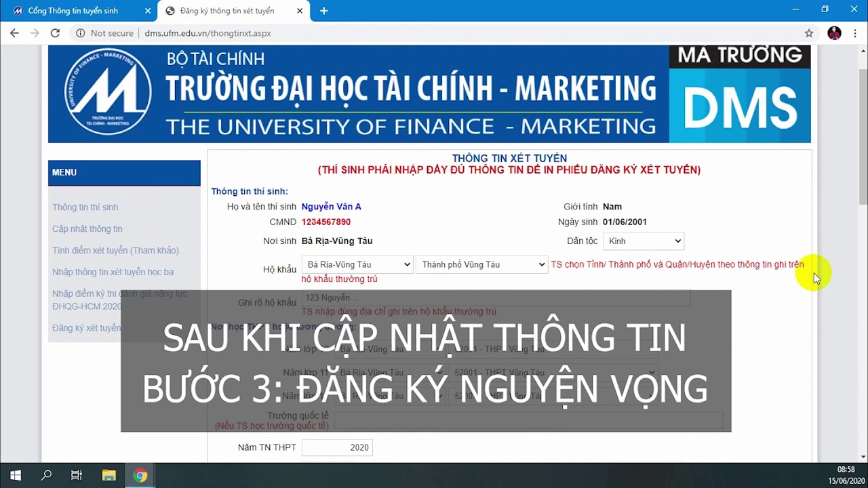Open a new browser tab
The height and width of the screenshot is (488, 868).
(x=323, y=11)
